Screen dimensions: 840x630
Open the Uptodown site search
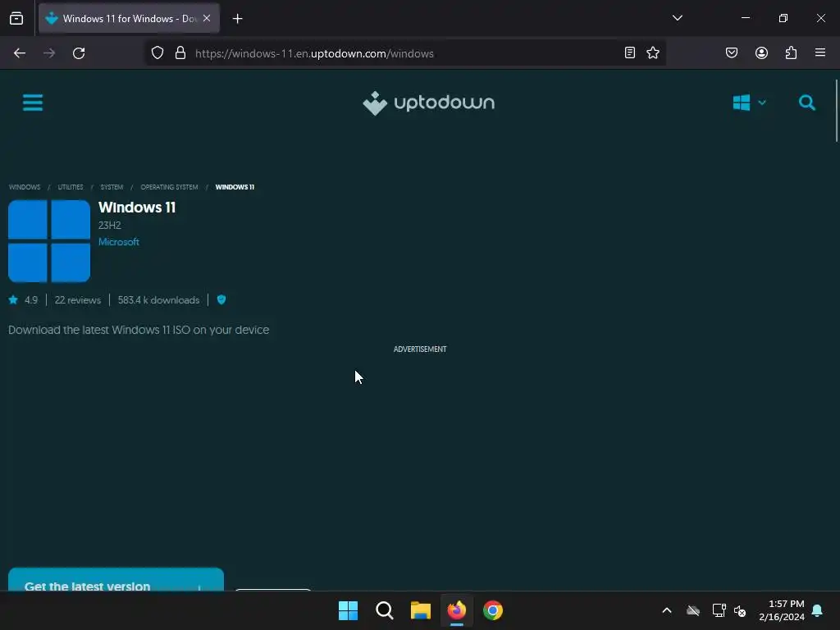tap(807, 103)
